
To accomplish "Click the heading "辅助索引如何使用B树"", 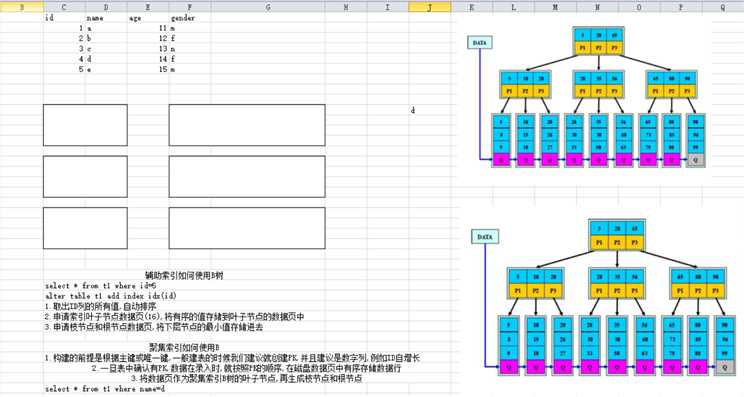I will [185, 275].
